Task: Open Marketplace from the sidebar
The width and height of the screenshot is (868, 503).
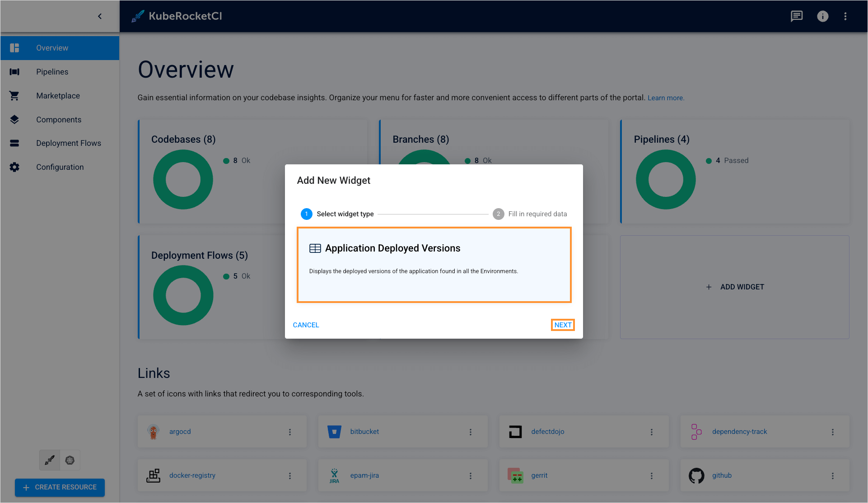Action: coord(58,96)
